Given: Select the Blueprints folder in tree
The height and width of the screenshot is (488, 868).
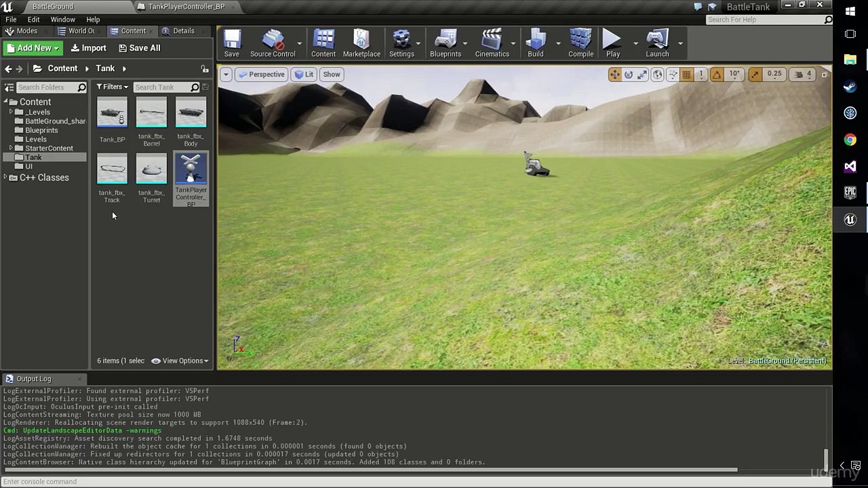Looking at the screenshot, I should (41, 130).
